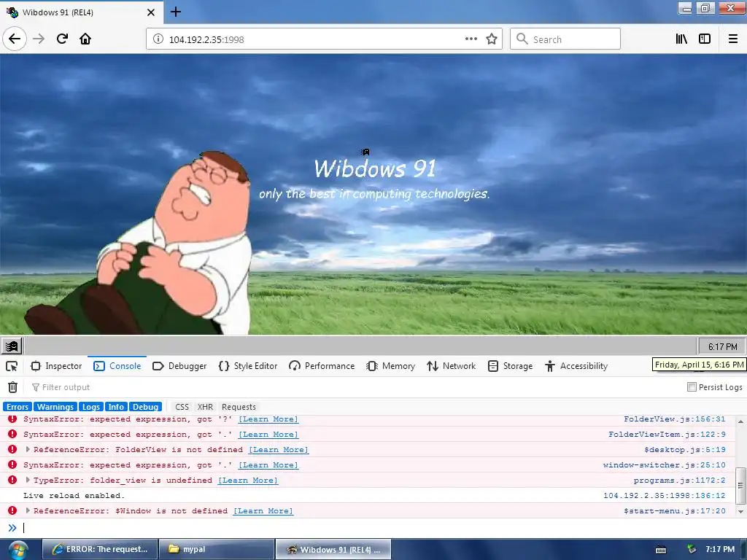Switch to ERROR: The request taskbar window

pyautogui.click(x=99, y=549)
